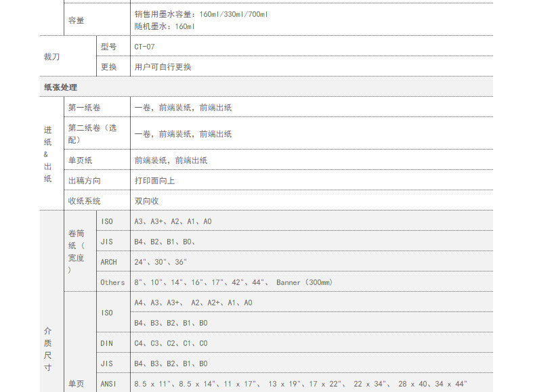Select the ARCH label cell
Image resolution: width=535 pixels, height=392 pixels.
click(x=108, y=262)
